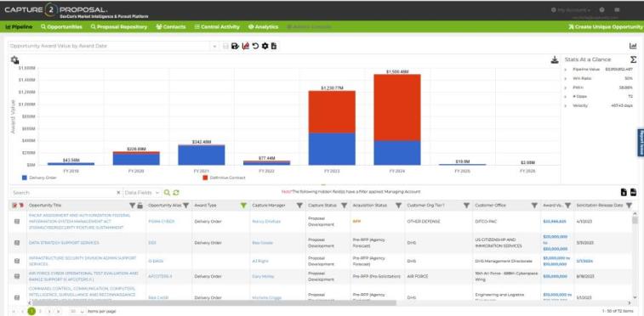The image size is (644, 316).
Task: Open the Analytics tab
Action: pos(263,26)
